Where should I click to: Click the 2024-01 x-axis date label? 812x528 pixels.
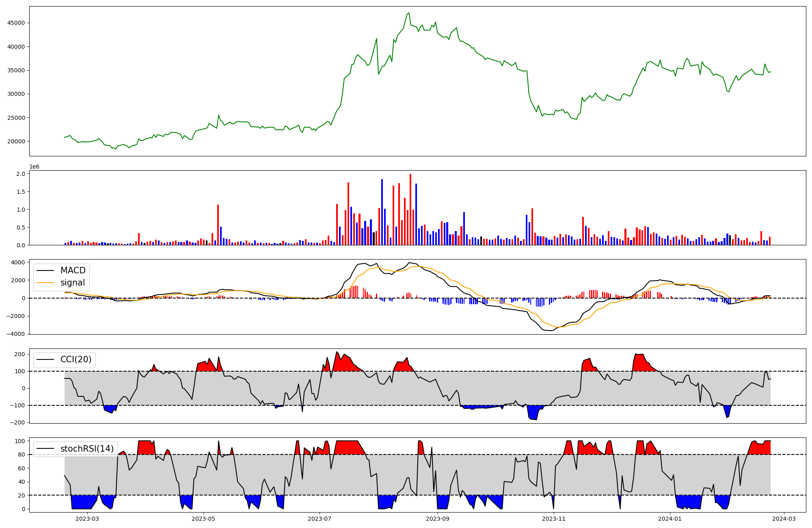click(x=670, y=519)
